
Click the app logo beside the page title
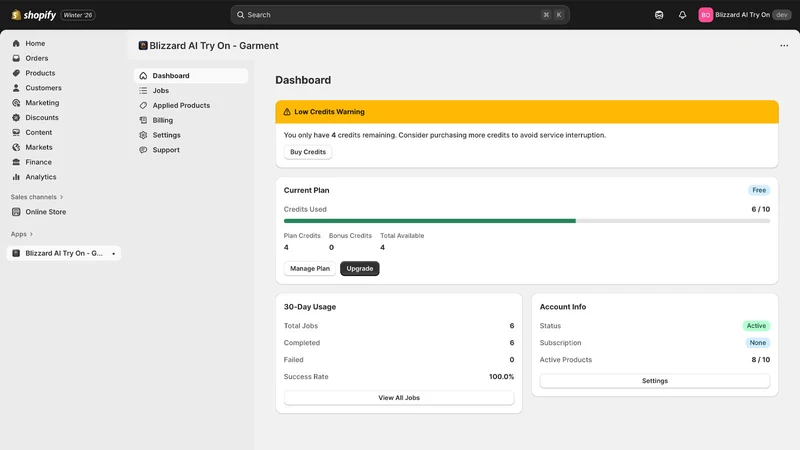[x=143, y=45]
